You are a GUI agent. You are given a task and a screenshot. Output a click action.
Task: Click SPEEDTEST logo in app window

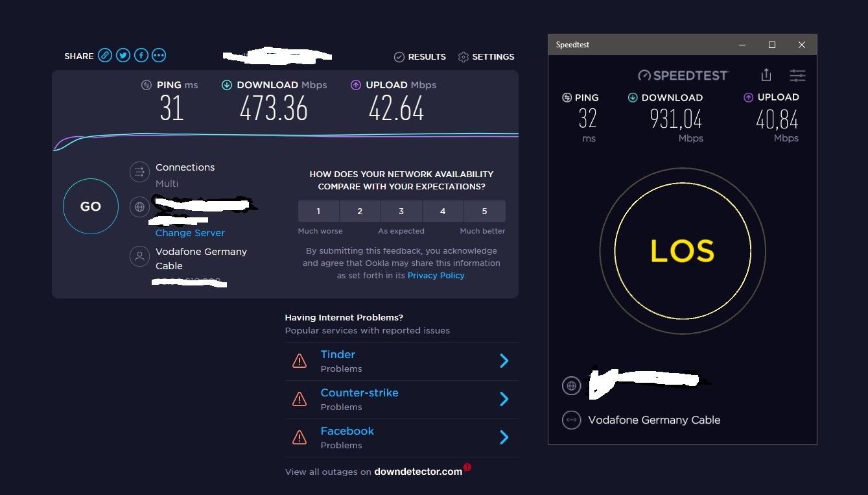pyautogui.click(x=683, y=75)
